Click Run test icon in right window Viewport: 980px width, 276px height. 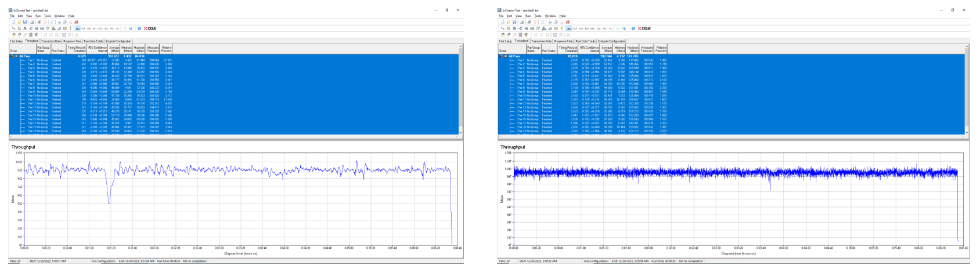pyautogui.click(x=529, y=22)
